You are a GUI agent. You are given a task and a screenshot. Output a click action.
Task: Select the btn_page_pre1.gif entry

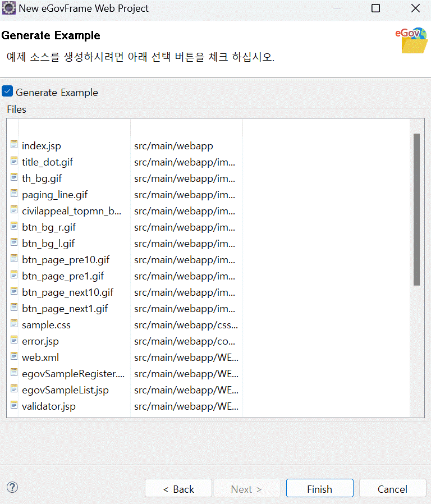click(x=63, y=276)
